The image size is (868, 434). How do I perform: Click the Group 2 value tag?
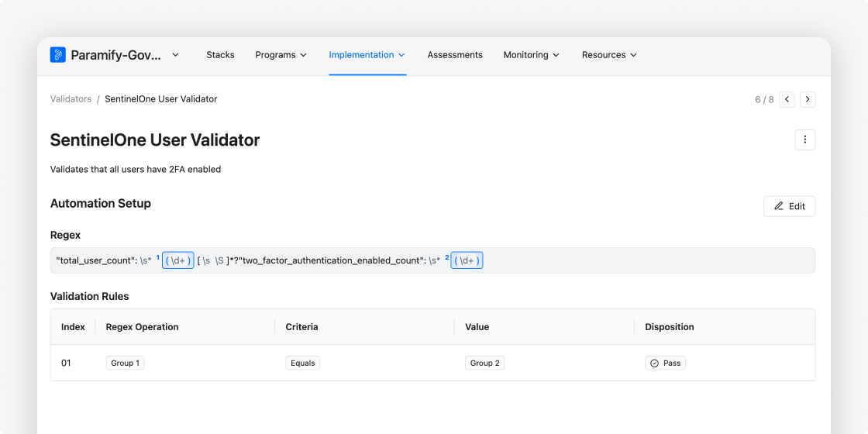pyautogui.click(x=485, y=363)
